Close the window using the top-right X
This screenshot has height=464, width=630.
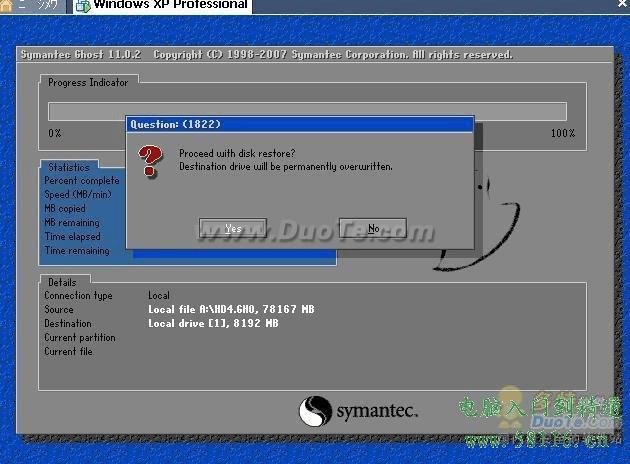(x=623, y=4)
